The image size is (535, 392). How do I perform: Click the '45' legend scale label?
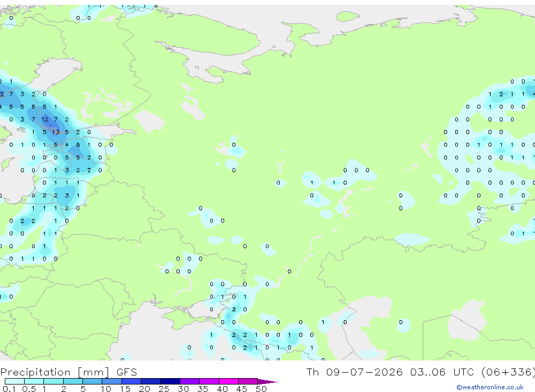click(242, 389)
